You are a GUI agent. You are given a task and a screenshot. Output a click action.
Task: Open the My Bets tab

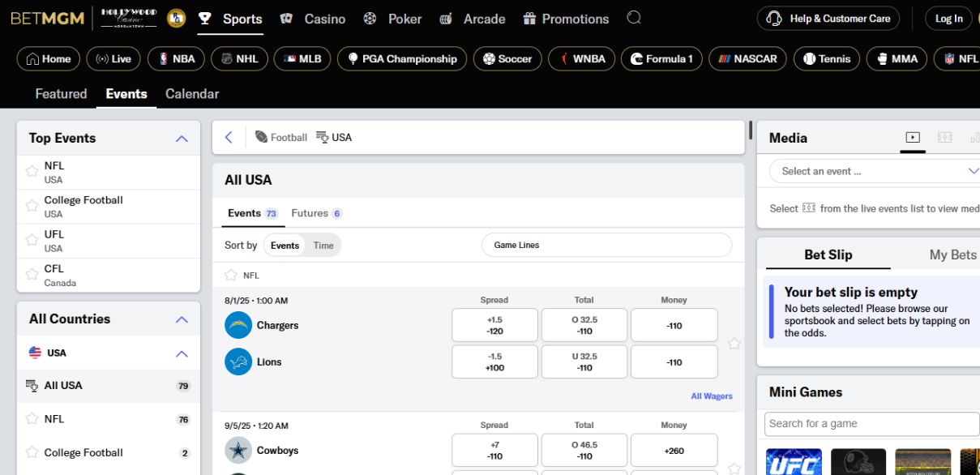point(952,255)
